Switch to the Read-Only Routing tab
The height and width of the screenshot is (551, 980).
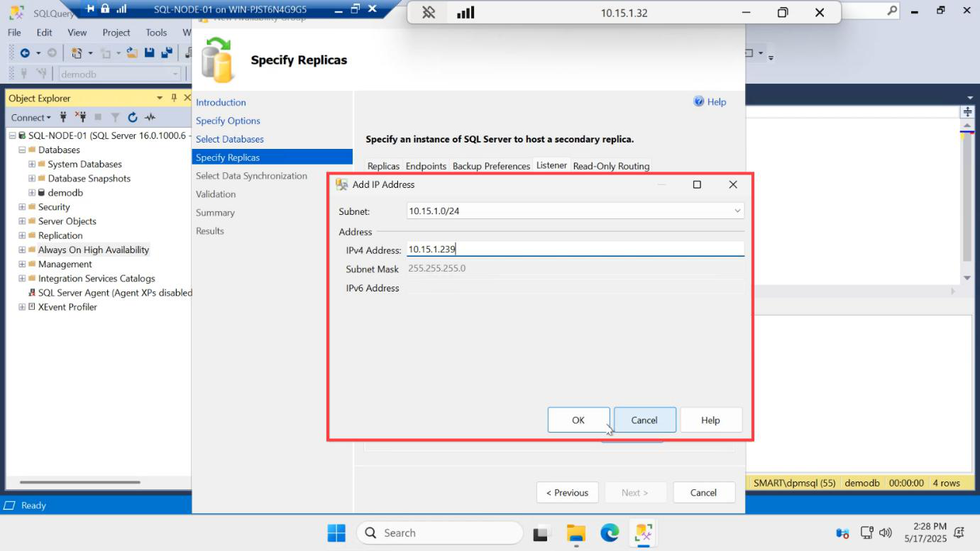(611, 166)
